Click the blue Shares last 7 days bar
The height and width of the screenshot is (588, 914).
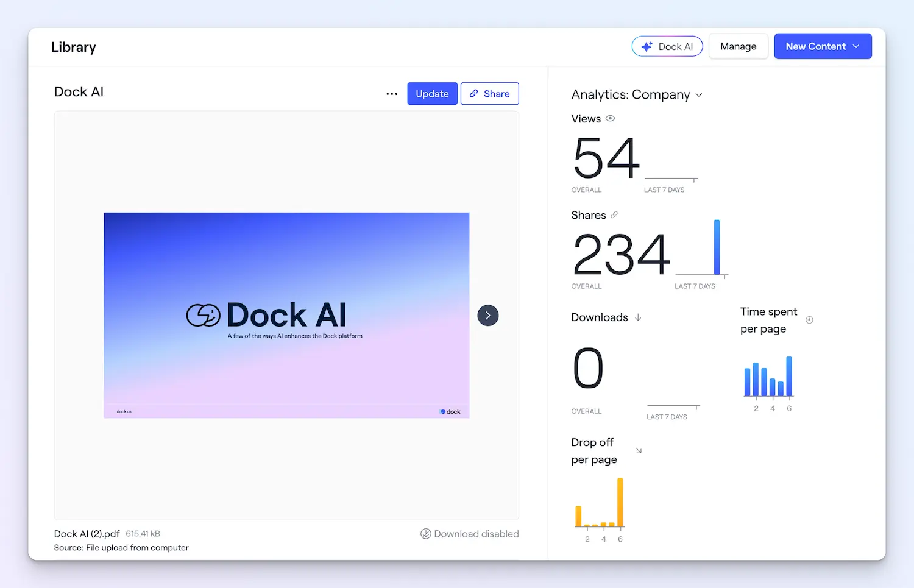point(717,247)
